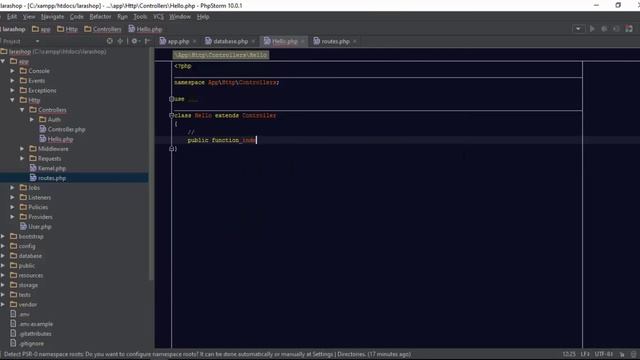Select Hello.php in the project tree
Image resolution: width=640 pixels, height=360 pixels.
[x=56, y=139]
